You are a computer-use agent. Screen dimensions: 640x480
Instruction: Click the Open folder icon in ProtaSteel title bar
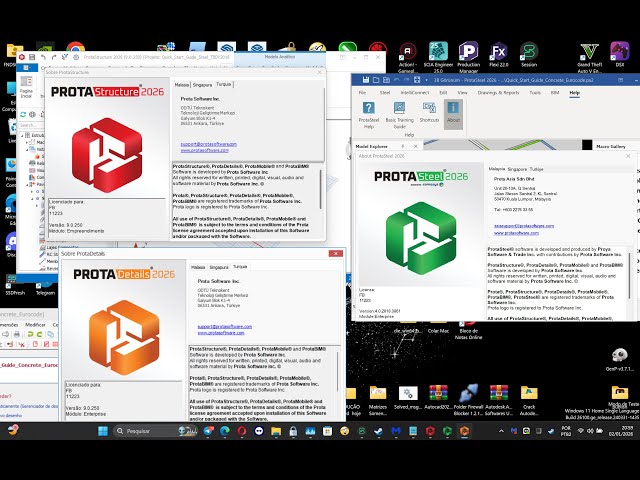(x=376, y=80)
